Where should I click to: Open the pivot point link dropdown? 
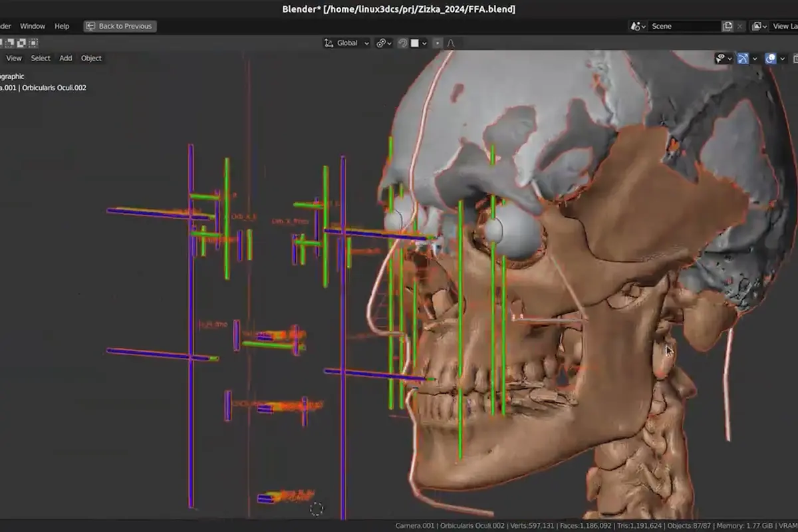coord(384,43)
